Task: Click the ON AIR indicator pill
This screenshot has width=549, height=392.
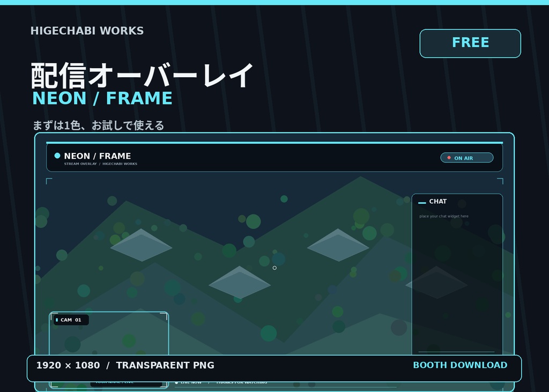Action: click(467, 158)
